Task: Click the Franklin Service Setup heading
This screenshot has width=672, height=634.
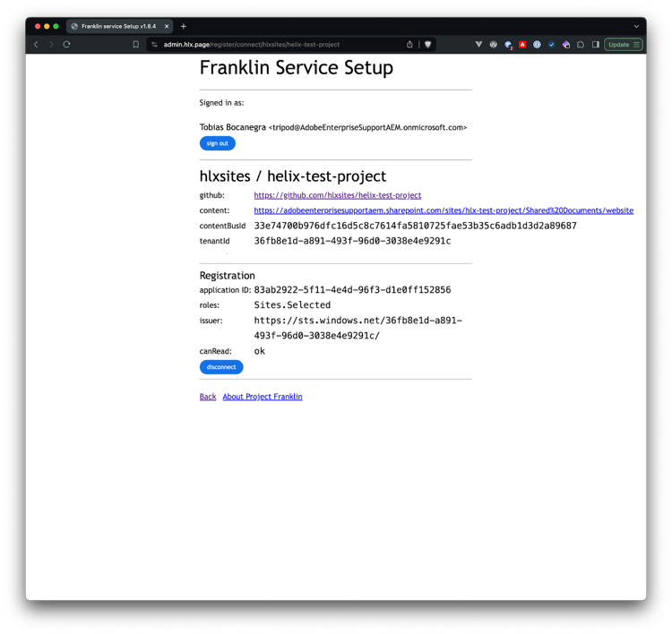Action: [x=297, y=68]
